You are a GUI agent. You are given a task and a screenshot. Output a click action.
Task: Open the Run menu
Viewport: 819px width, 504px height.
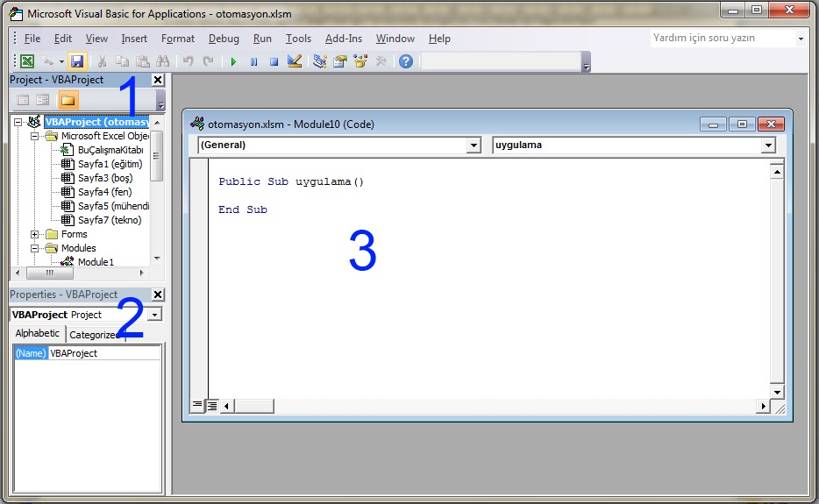tap(262, 38)
